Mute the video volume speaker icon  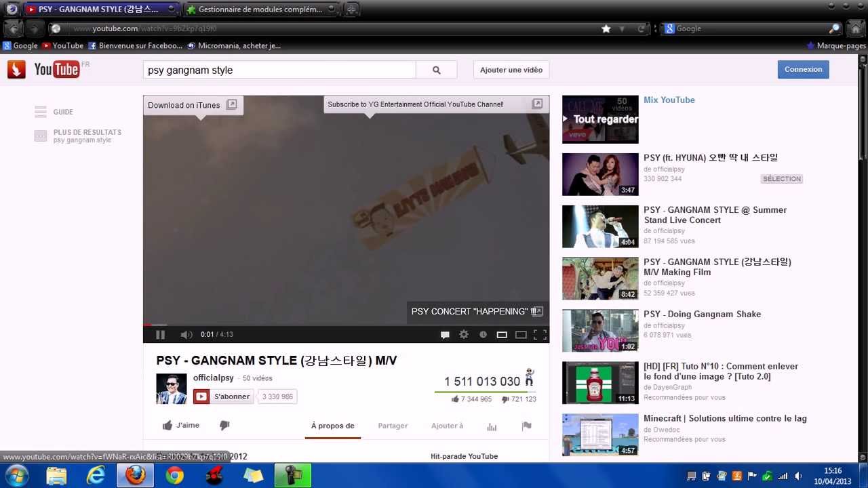186,334
